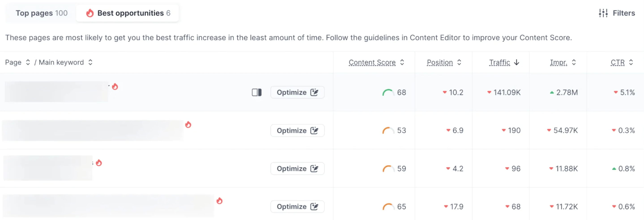Sort by Main keyword column
The image size is (644, 220).
point(90,62)
